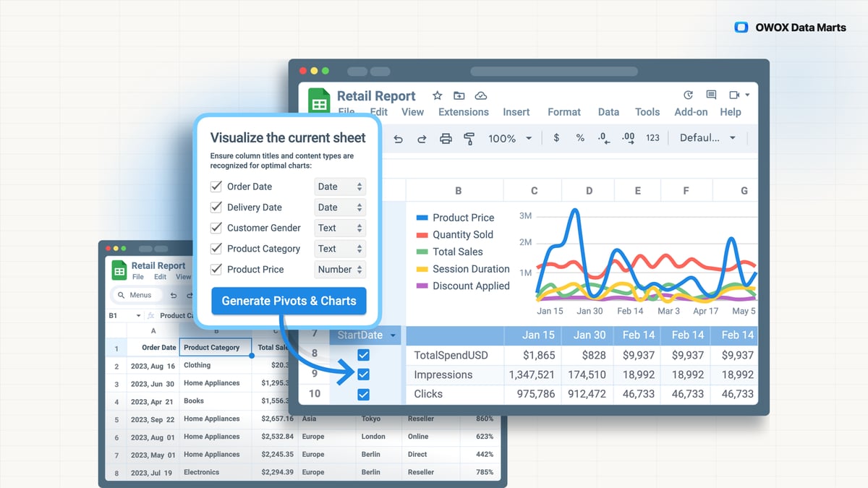
Task: Open the Customer Gender Text type dropdown
Action: 340,228
